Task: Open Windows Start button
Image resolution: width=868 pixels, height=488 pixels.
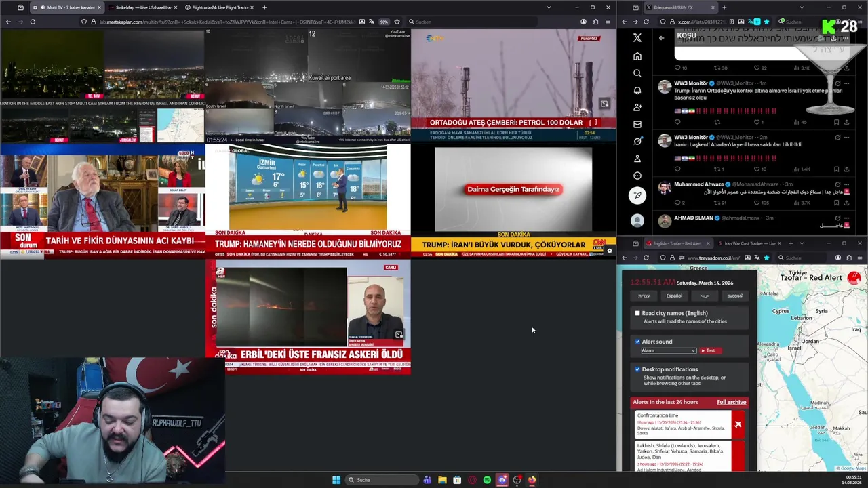Action: 336,480
